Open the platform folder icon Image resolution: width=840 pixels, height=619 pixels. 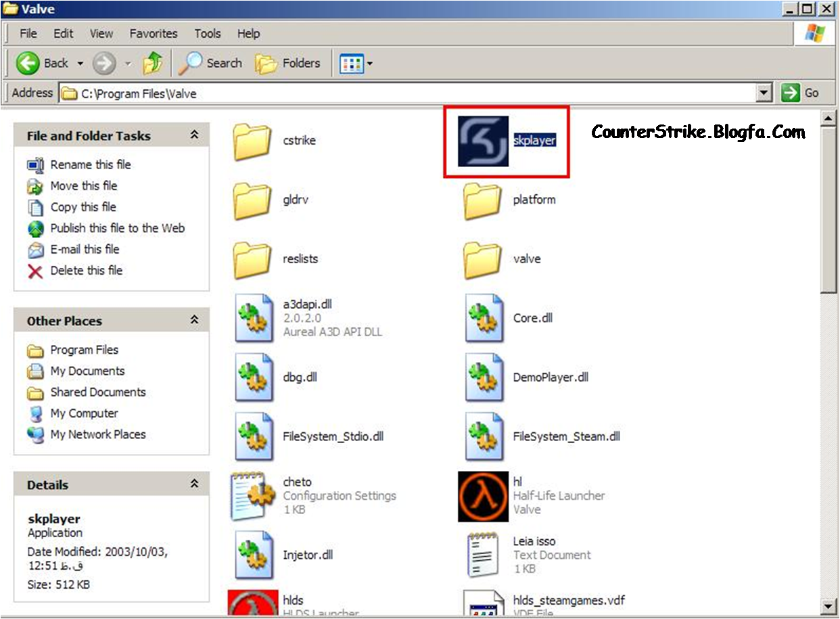483,200
